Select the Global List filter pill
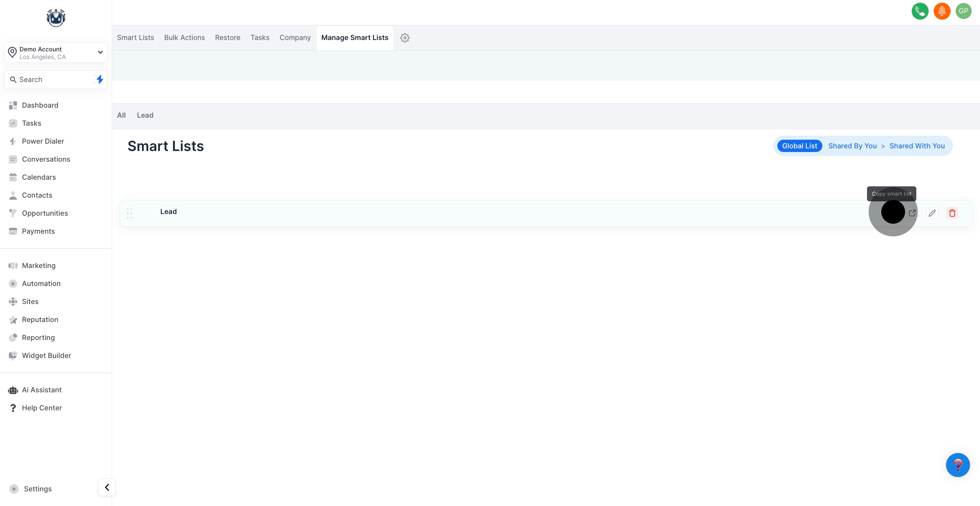Viewport: 980px width, 506px height. [799, 146]
